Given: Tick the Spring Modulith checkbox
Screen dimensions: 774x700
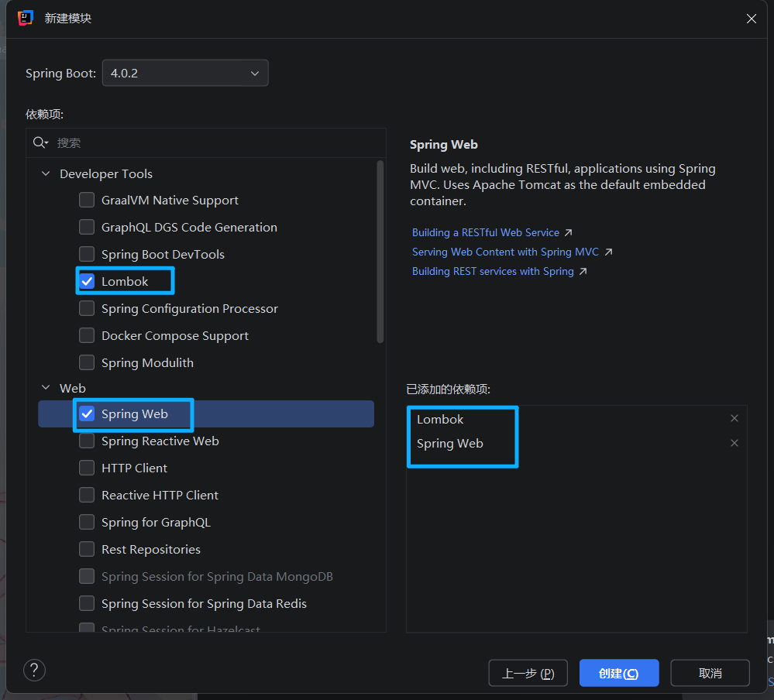Looking at the screenshot, I should coord(87,363).
